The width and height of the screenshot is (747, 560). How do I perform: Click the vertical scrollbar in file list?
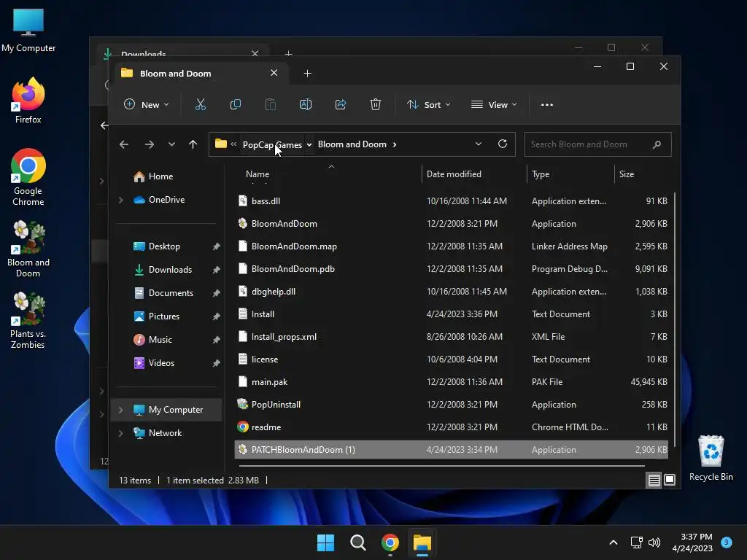[x=673, y=319]
